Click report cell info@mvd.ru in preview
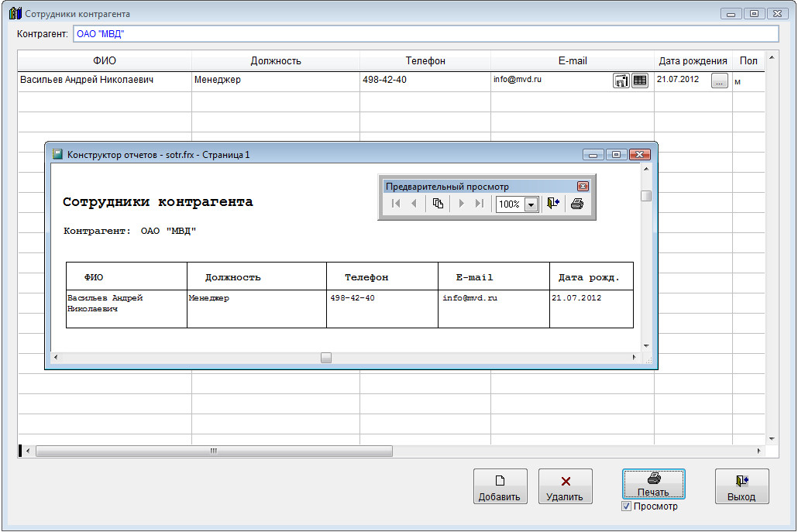Screen dimensions: 798x532 pyautogui.click(x=470, y=298)
